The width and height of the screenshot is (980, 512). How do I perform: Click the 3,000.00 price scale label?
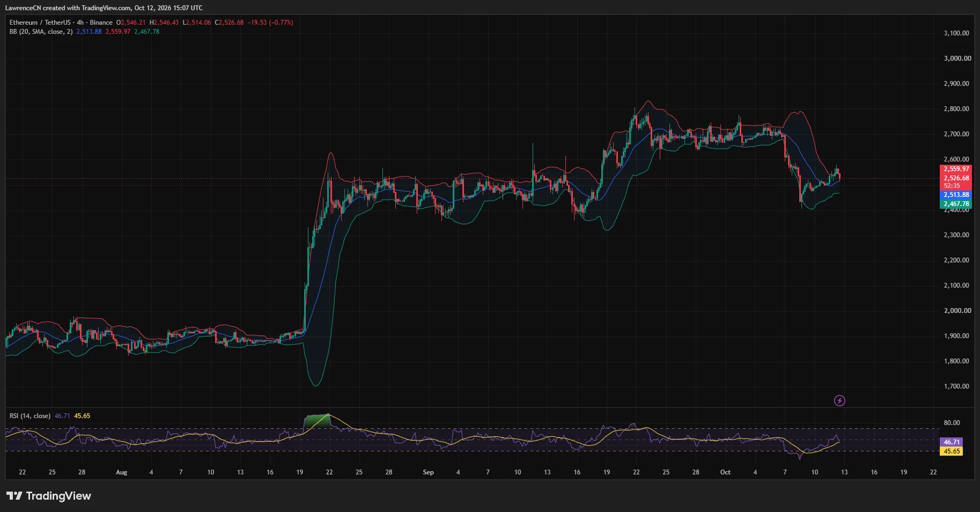click(957, 58)
